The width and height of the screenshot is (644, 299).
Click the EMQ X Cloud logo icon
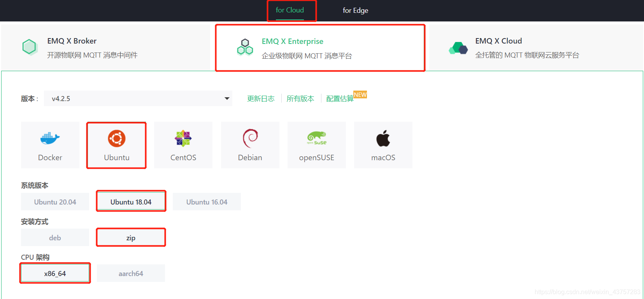458,48
